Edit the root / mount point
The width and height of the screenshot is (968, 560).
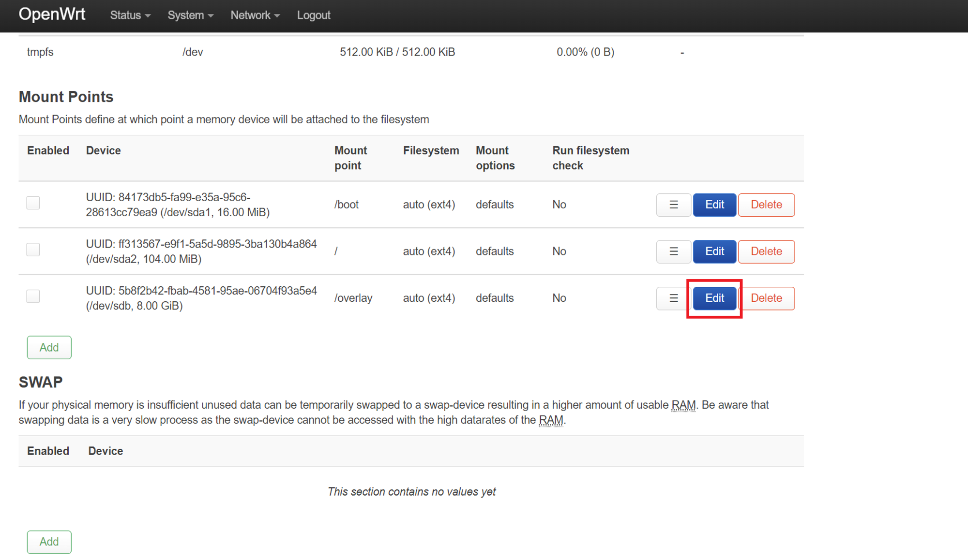[x=714, y=251]
